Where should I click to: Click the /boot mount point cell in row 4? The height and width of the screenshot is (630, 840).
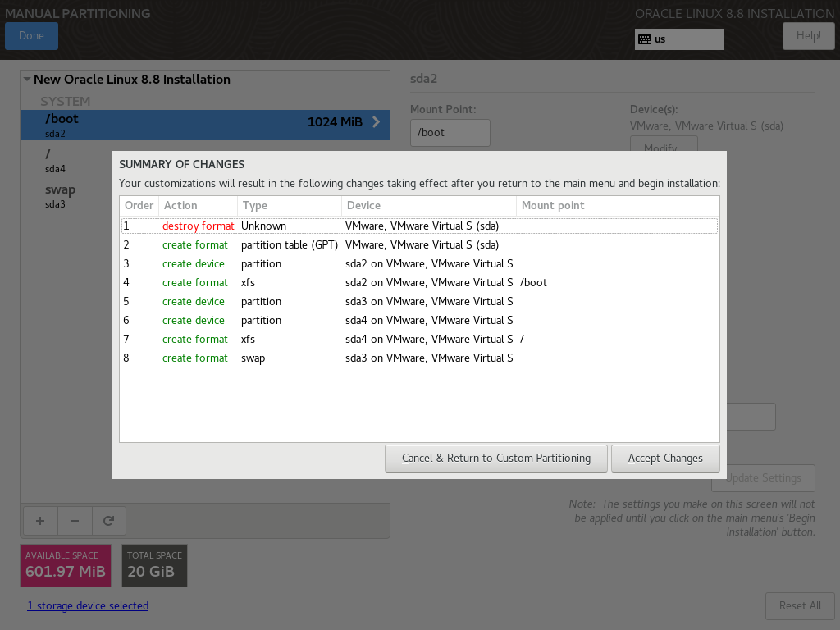click(x=533, y=283)
